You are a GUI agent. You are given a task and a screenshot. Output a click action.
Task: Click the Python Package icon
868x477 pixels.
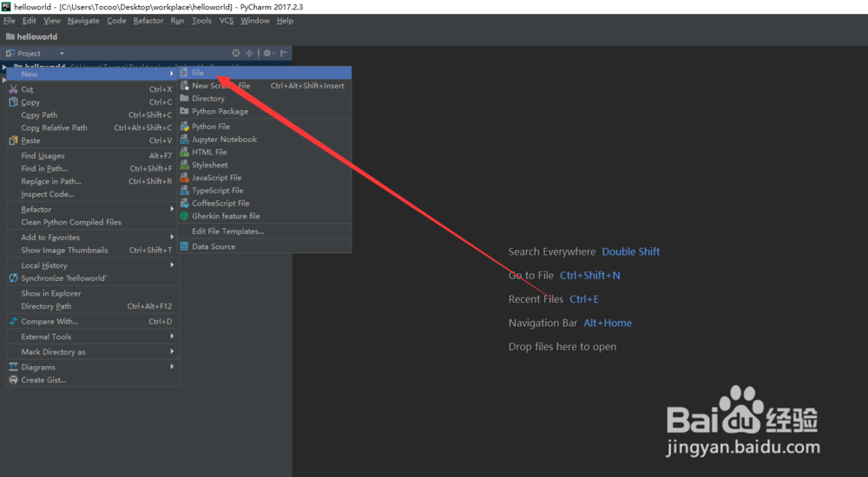click(184, 111)
